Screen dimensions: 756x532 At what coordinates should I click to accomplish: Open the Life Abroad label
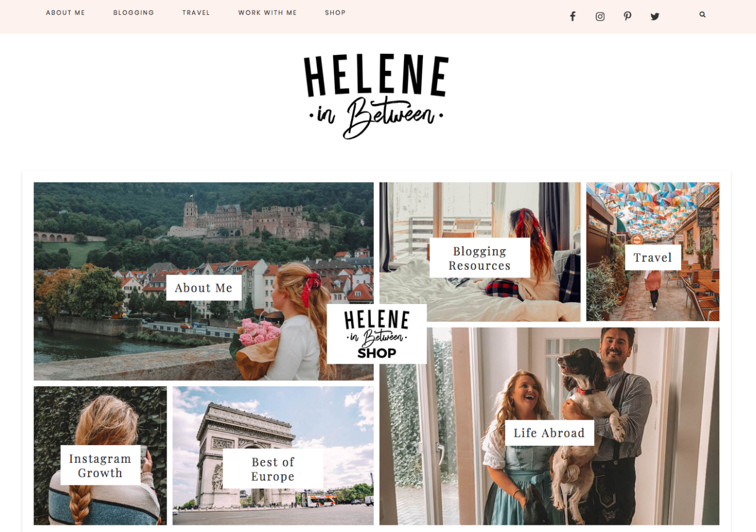click(549, 433)
